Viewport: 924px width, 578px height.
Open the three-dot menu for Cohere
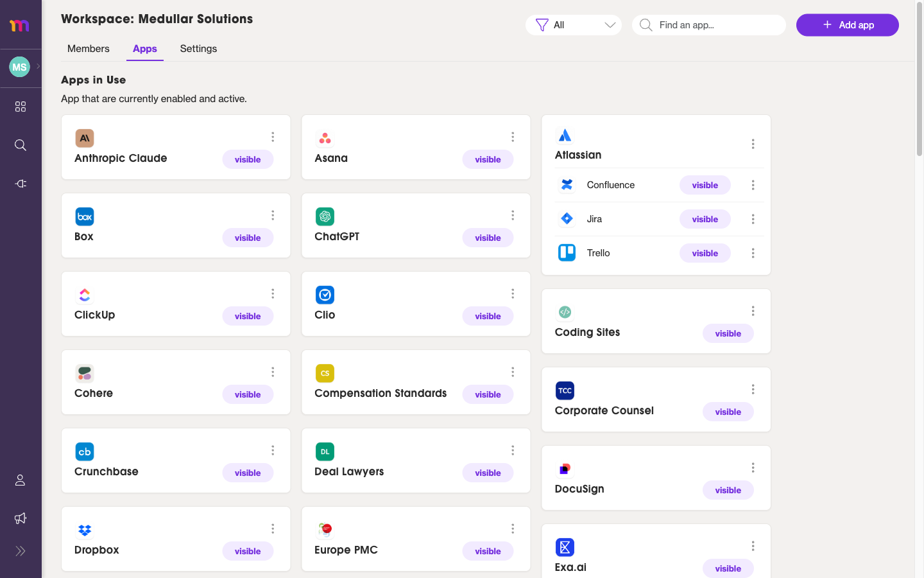click(273, 372)
